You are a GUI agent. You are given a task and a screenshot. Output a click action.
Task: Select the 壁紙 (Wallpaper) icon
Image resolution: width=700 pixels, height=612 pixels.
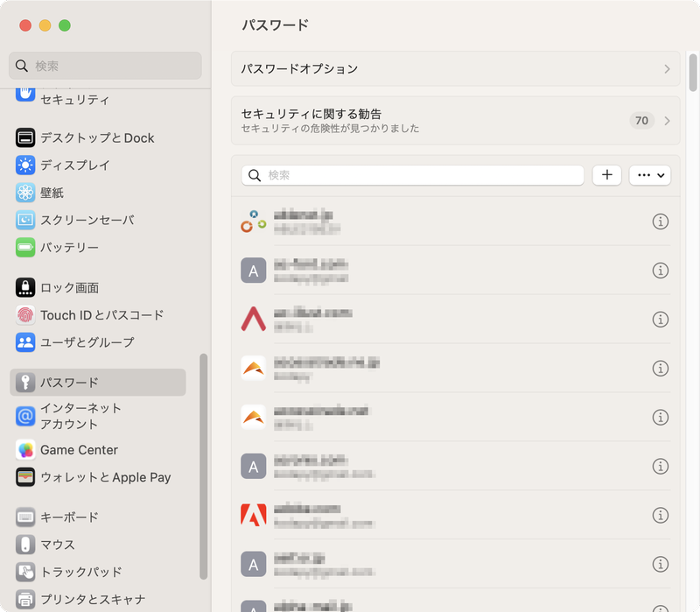[24, 193]
